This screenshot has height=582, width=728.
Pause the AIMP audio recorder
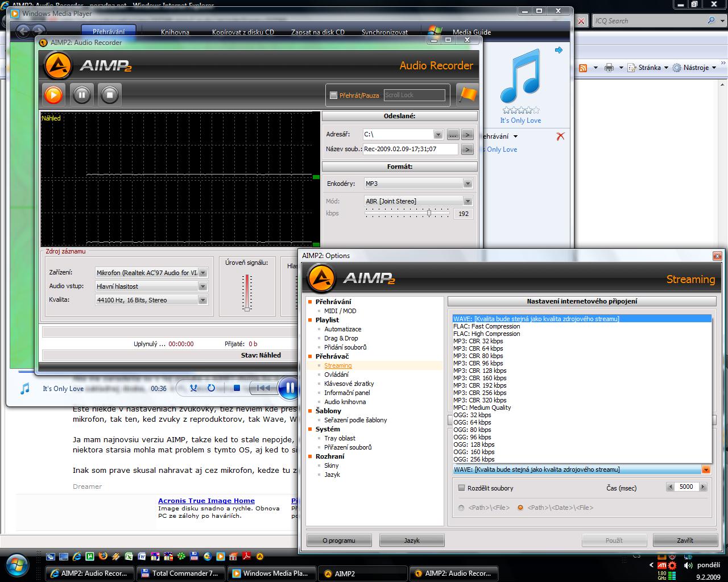tap(81, 94)
